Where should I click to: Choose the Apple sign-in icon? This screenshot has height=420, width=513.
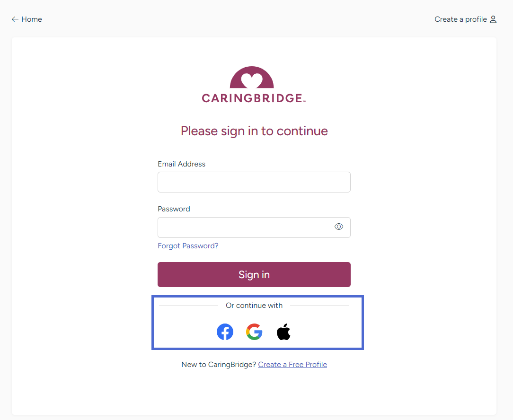tap(283, 332)
